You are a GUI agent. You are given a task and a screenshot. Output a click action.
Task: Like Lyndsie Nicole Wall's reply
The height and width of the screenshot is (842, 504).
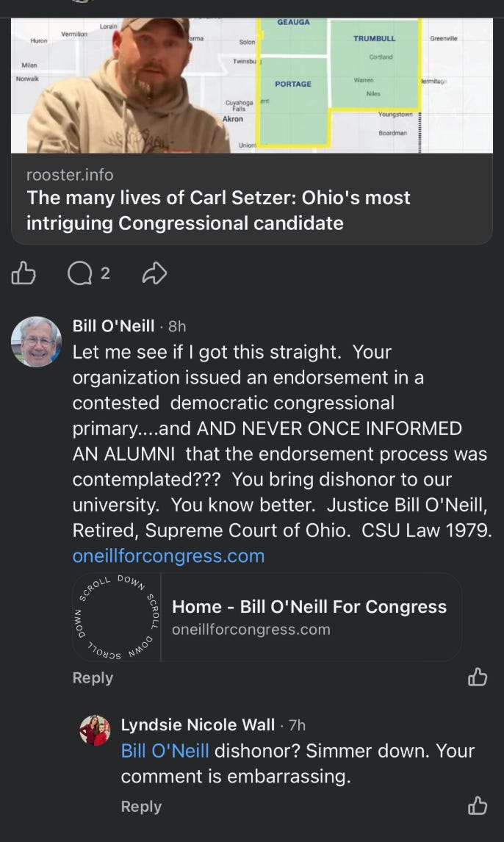point(478,806)
